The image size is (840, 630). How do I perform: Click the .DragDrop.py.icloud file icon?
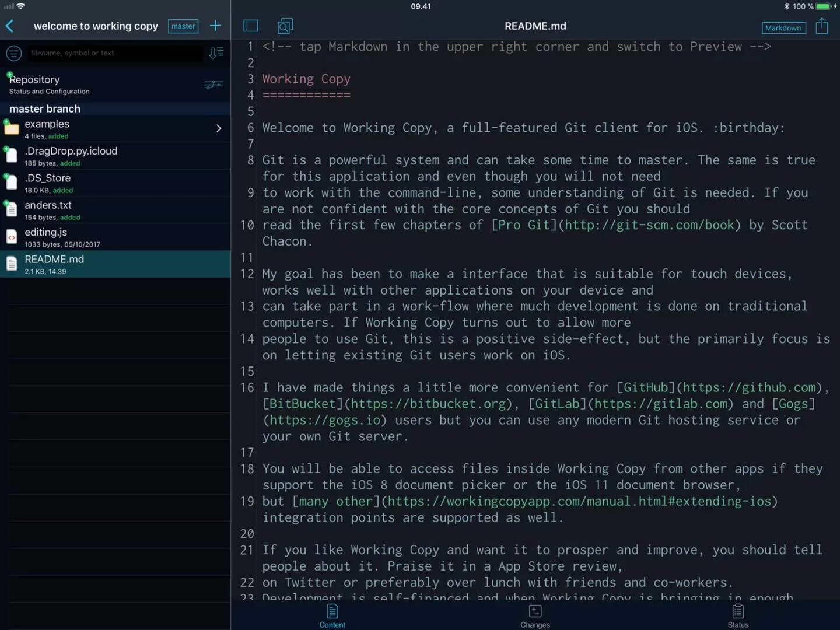tap(12, 155)
